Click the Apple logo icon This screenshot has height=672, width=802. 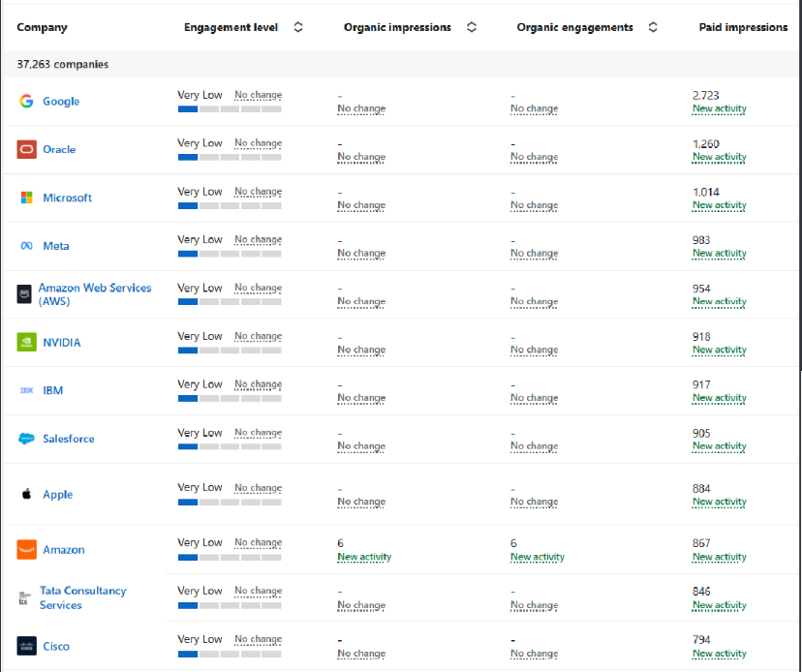click(26, 494)
